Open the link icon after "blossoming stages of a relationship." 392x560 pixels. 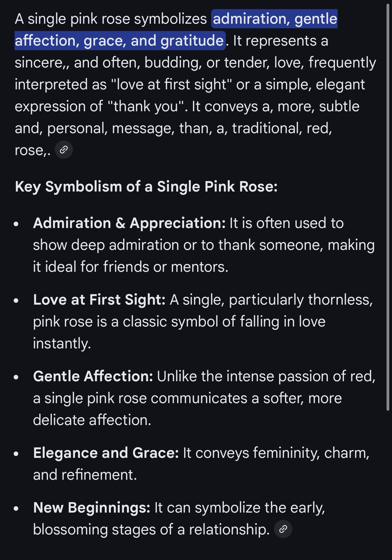point(283,529)
